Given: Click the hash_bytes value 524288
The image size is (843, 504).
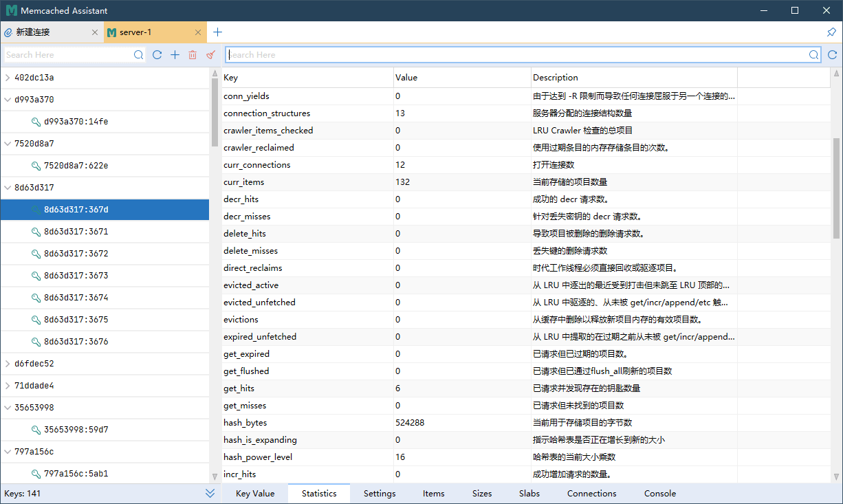Looking at the screenshot, I should coord(410,423).
